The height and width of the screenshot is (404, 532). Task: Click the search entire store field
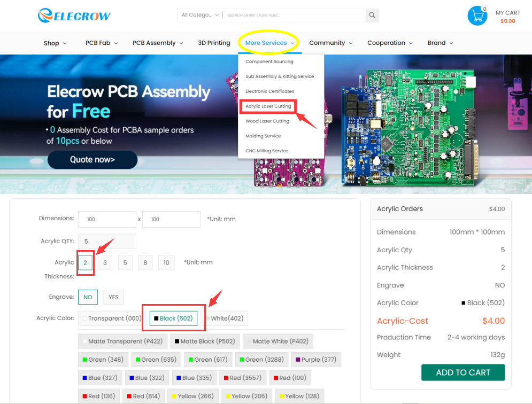click(x=294, y=15)
